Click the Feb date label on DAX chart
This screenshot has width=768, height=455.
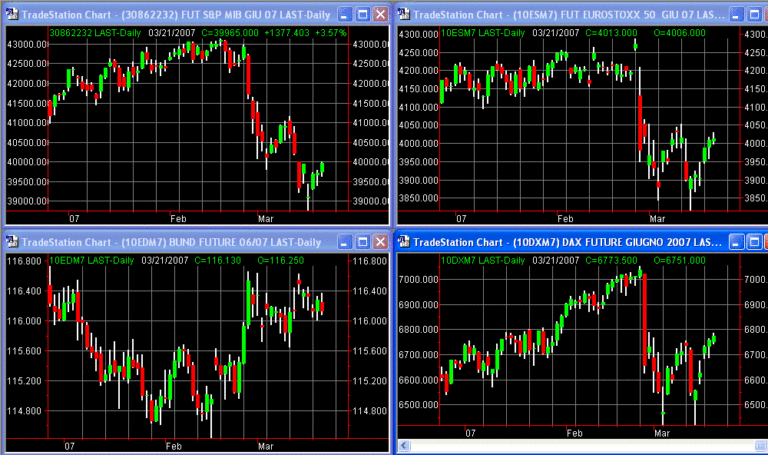pyautogui.click(x=573, y=434)
